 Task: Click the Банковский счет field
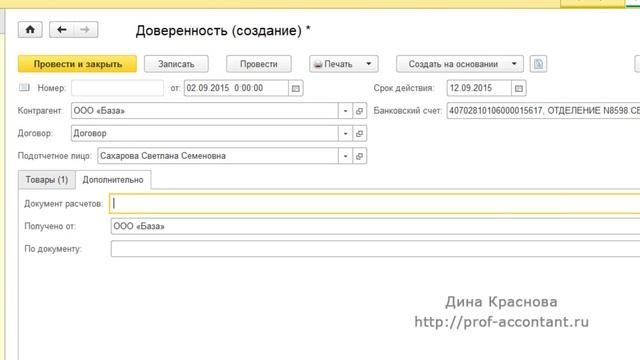pos(543,111)
